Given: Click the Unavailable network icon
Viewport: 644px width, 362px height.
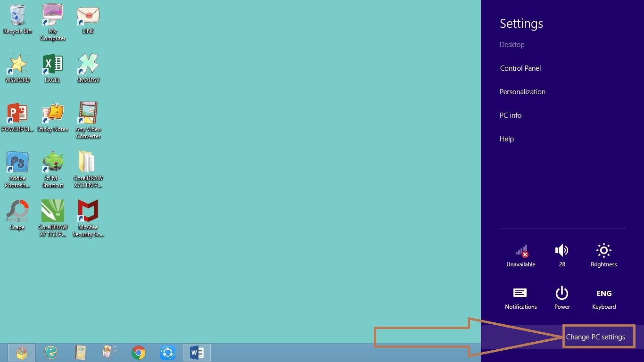Looking at the screenshot, I should [x=521, y=255].
